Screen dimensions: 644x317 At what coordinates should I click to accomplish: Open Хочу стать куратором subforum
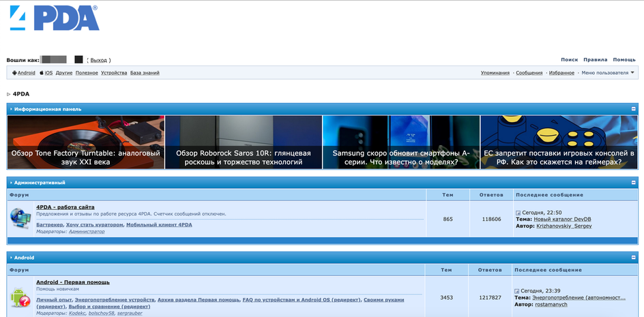[95, 224]
